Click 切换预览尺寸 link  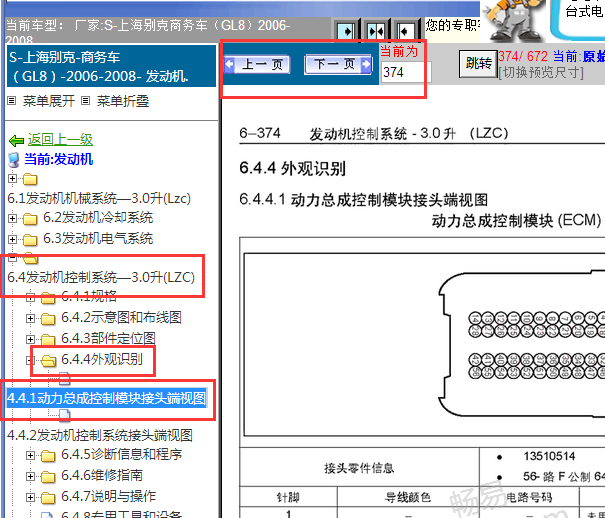pos(541,72)
